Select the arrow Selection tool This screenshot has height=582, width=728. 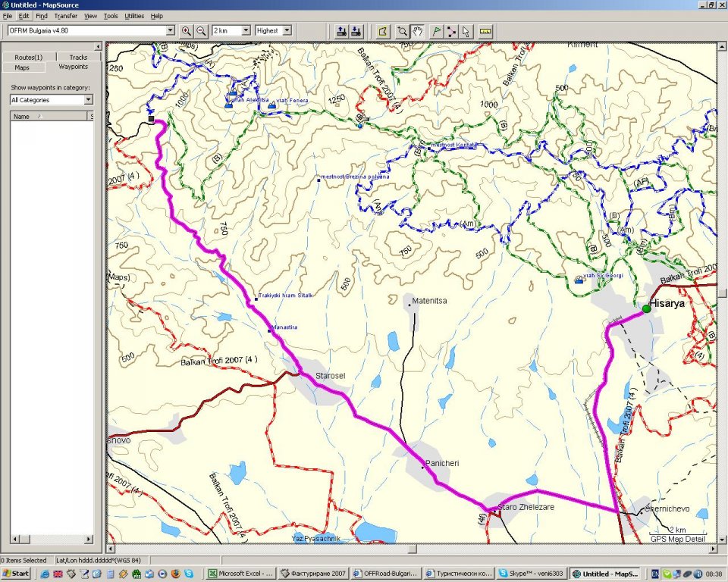466,31
